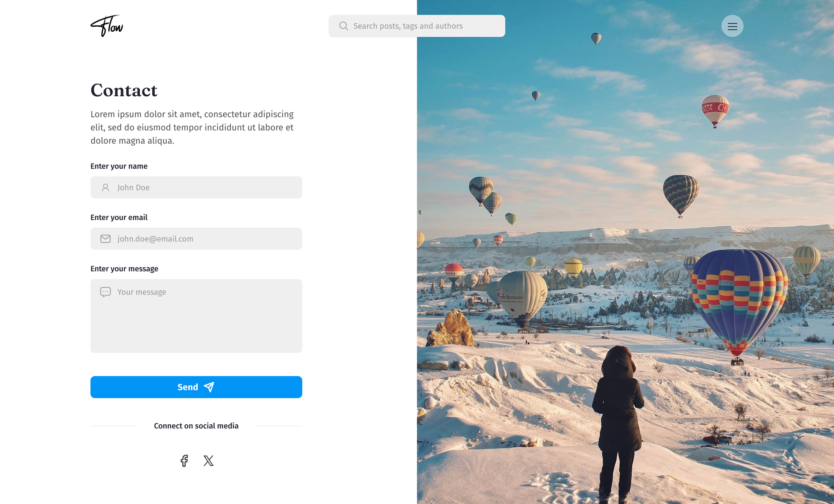
Task: Click the search magnifier icon
Action: (x=344, y=26)
